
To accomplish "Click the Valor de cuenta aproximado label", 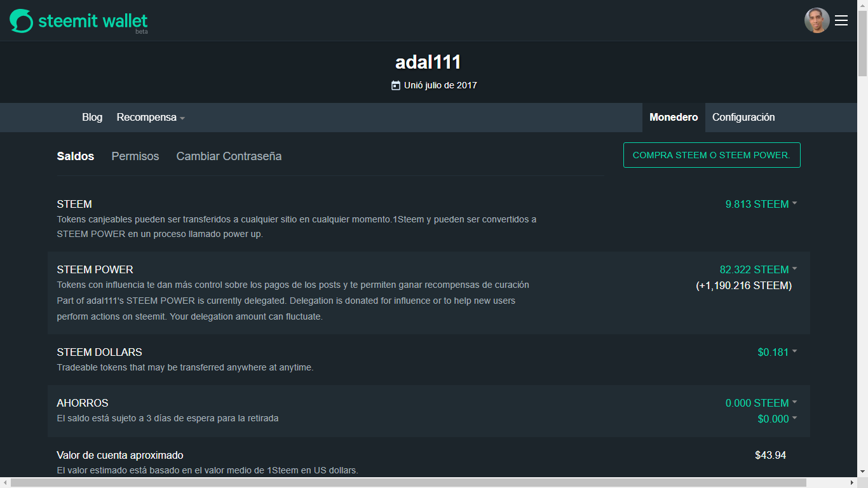I will pyautogui.click(x=120, y=456).
